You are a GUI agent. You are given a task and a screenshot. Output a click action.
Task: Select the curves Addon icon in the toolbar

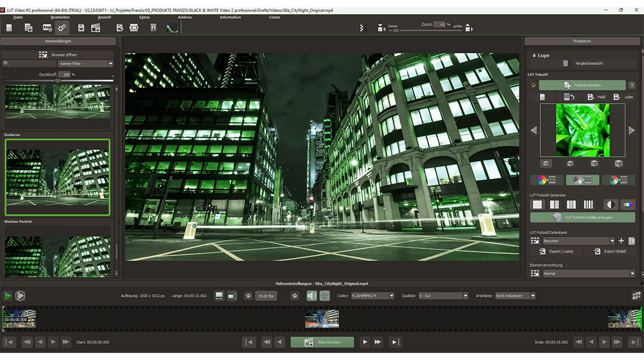point(171,28)
